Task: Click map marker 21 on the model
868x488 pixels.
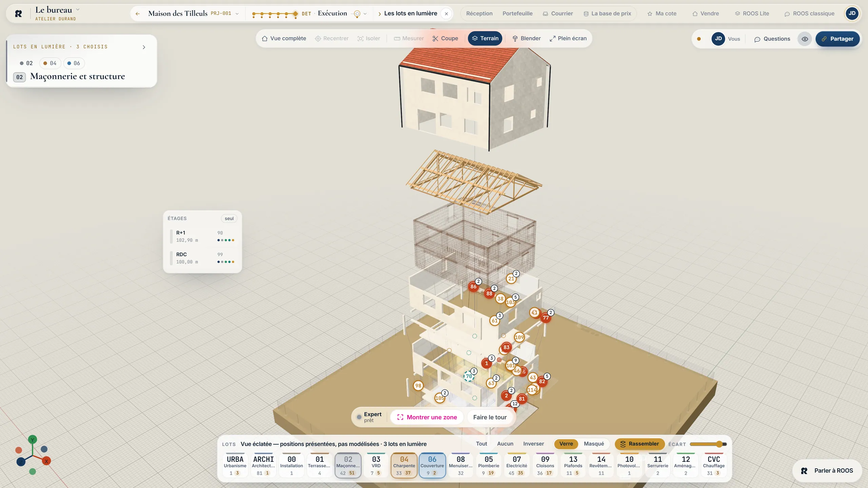Action: (x=511, y=279)
